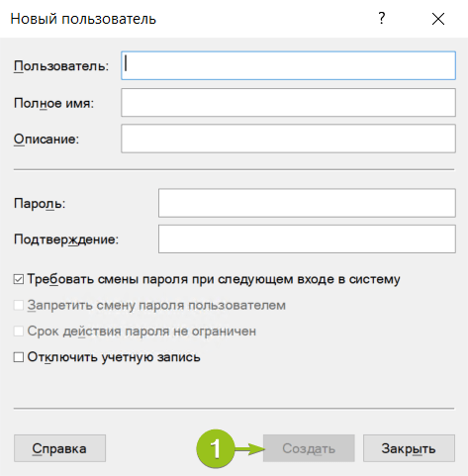
Task: Enable Срок действия пароля не ограничен checkbox
Action: pos(19,331)
